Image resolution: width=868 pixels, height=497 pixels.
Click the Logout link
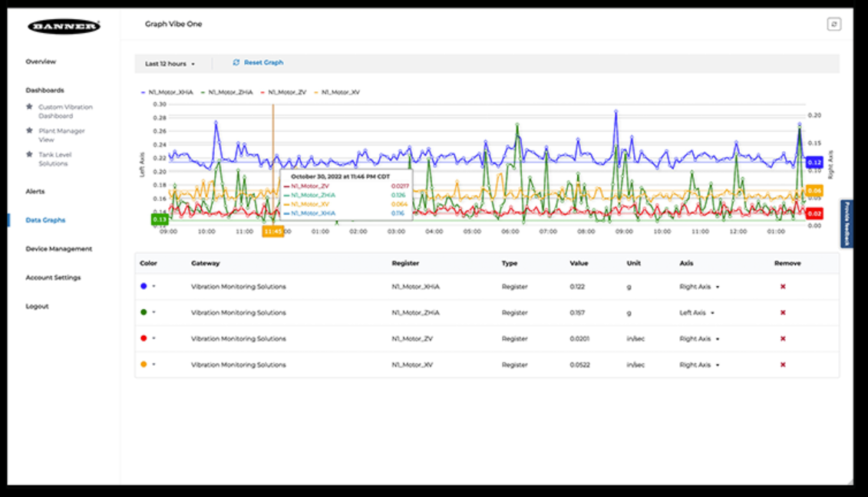tap(37, 307)
